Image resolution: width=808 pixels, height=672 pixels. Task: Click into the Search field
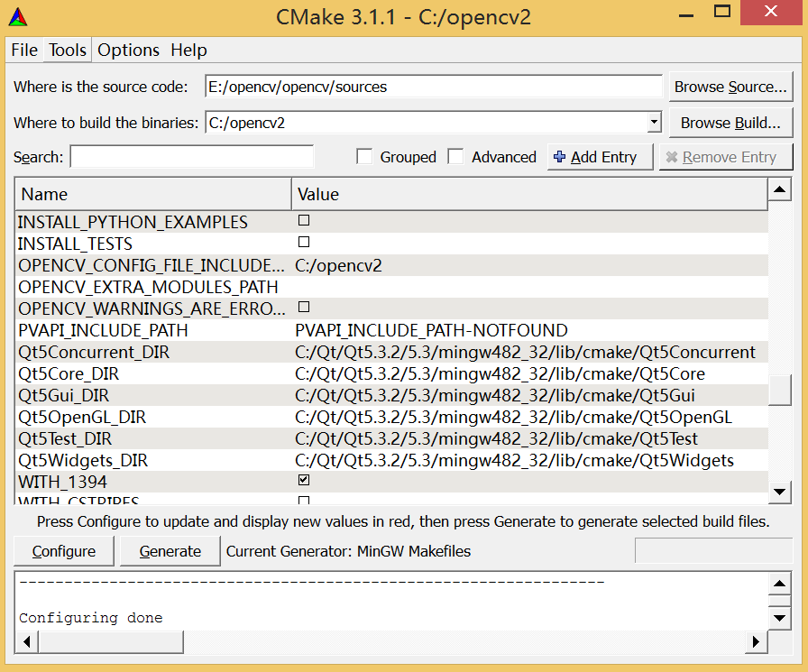coord(192,157)
